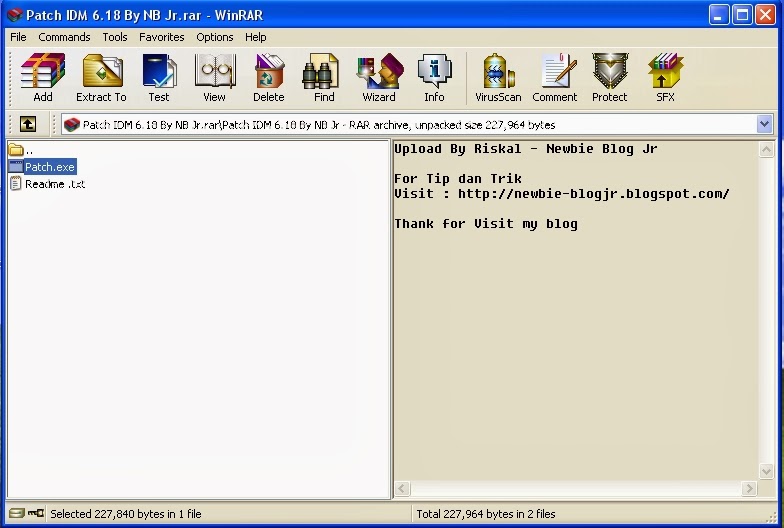784x528 pixels.
Task: Click the Add toolbar icon
Action: 42,78
